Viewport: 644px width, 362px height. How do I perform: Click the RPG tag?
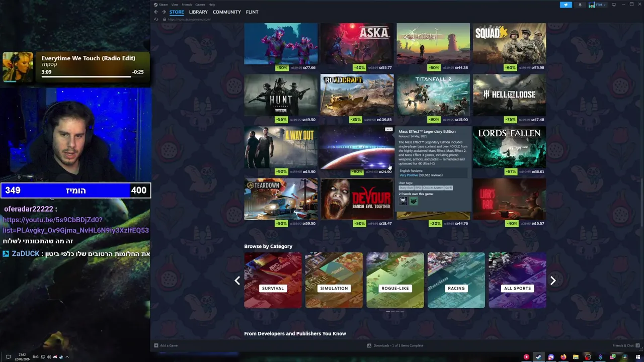pos(418,188)
